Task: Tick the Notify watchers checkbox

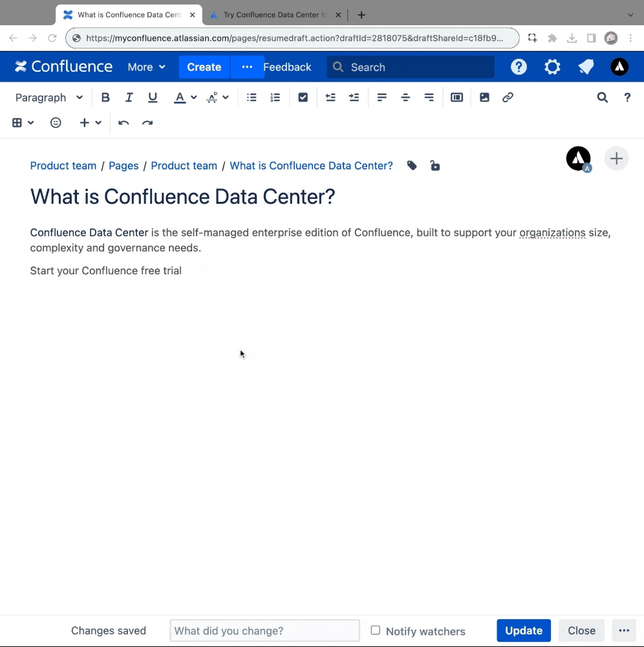Action: click(x=375, y=630)
